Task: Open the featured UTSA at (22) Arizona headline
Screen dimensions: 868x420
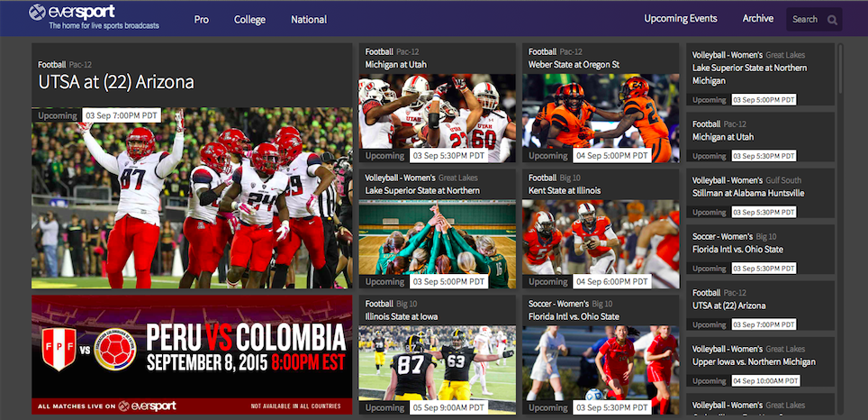Action: 116,83
